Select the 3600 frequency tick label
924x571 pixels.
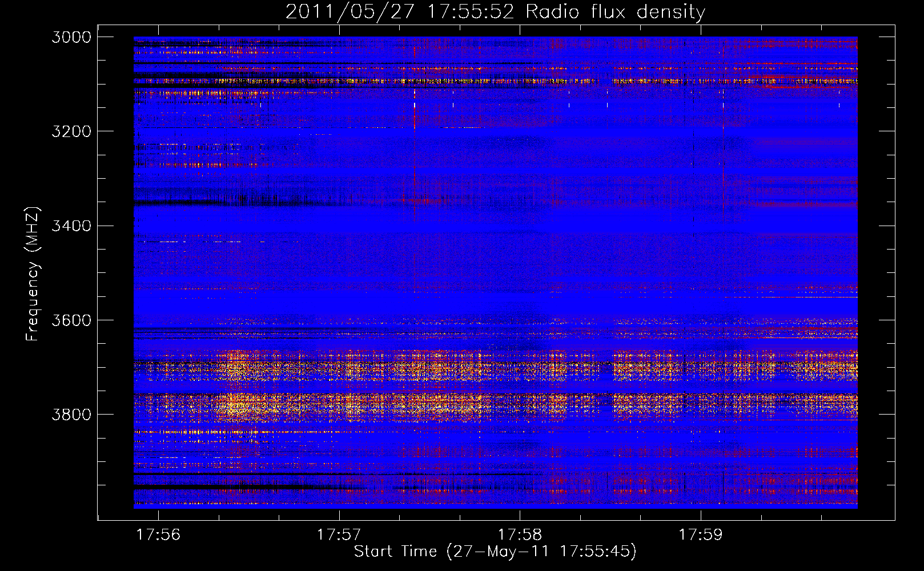(71, 320)
